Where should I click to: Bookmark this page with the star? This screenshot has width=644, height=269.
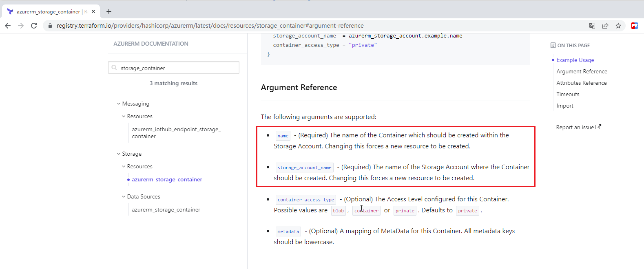click(618, 26)
